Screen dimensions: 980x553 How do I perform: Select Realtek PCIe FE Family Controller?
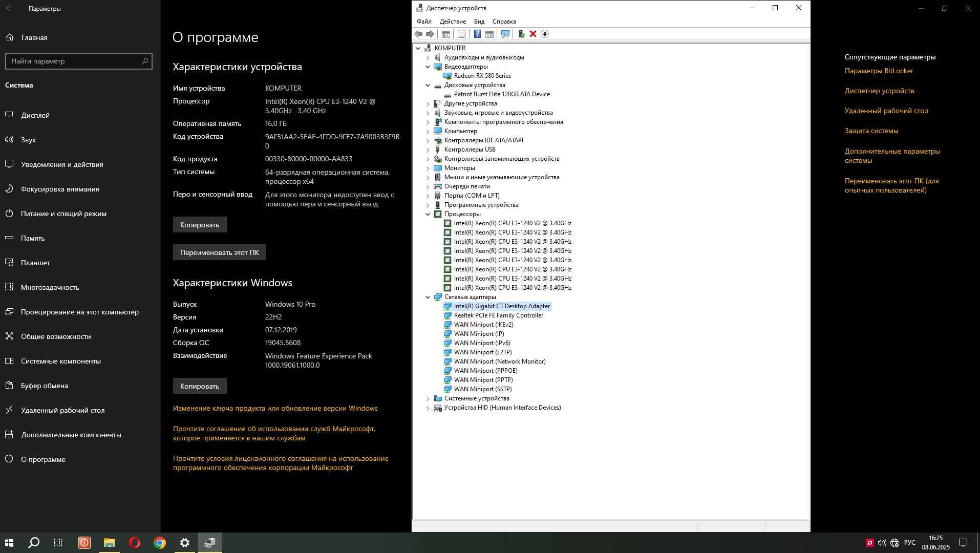pyautogui.click(x=498, y=315)
